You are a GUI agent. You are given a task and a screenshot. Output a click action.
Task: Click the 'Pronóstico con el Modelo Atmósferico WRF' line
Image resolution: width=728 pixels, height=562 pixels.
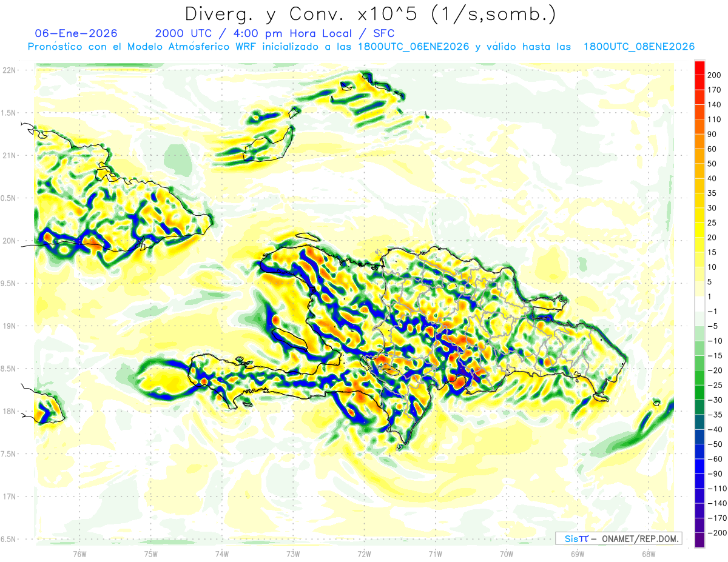143,47
